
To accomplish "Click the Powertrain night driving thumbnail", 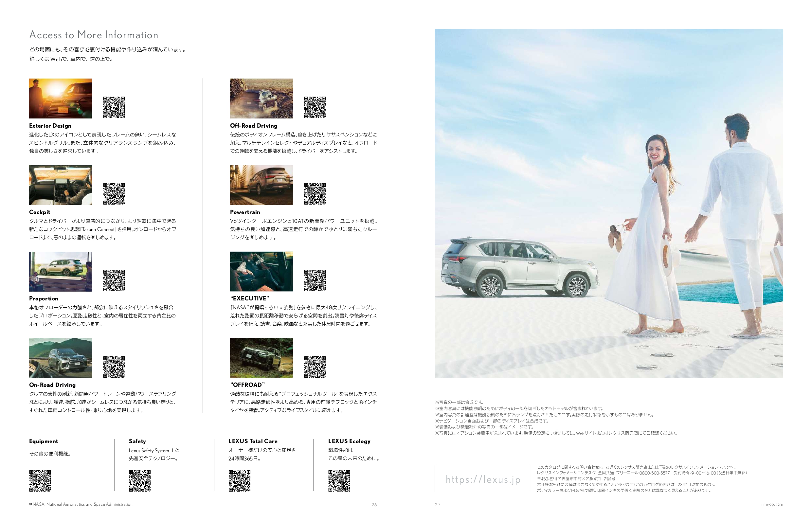I will point(261,185).
